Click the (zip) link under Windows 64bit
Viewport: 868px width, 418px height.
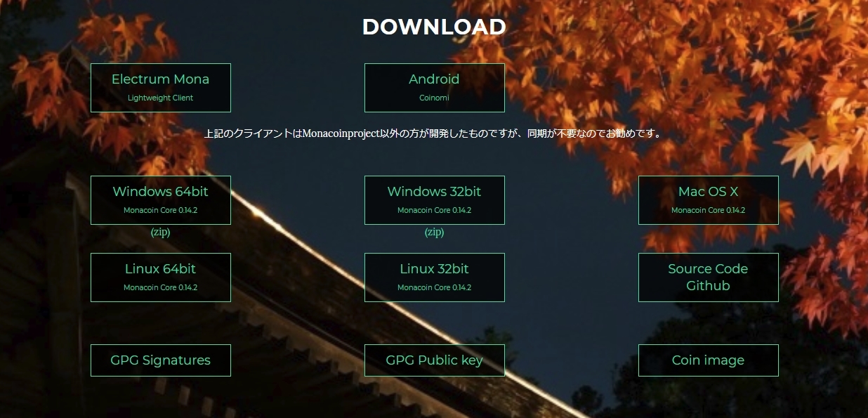pyautogui.click(x=160, y=232)
